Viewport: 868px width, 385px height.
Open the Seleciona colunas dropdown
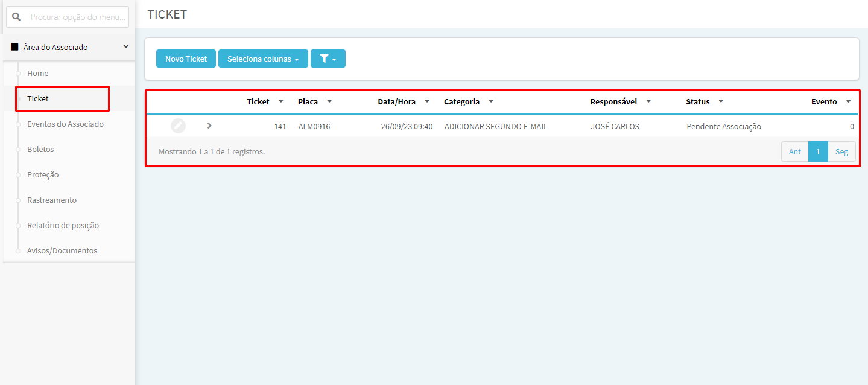(263, 59)
